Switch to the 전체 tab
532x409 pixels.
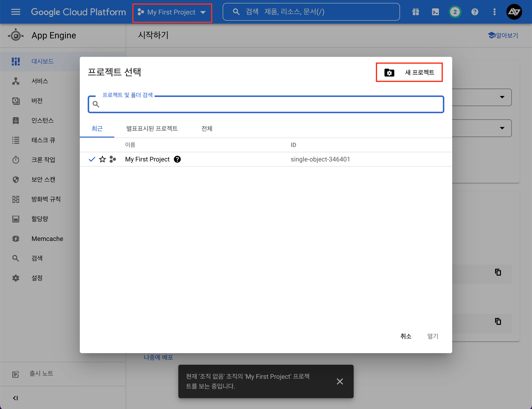[x=207, y=128]
